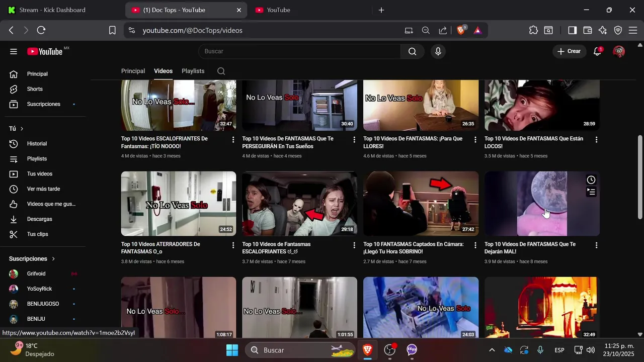Open Brave VPN shield icon
Image resolution: width=644 pixels, height=362 pixels.
(618, 30)
